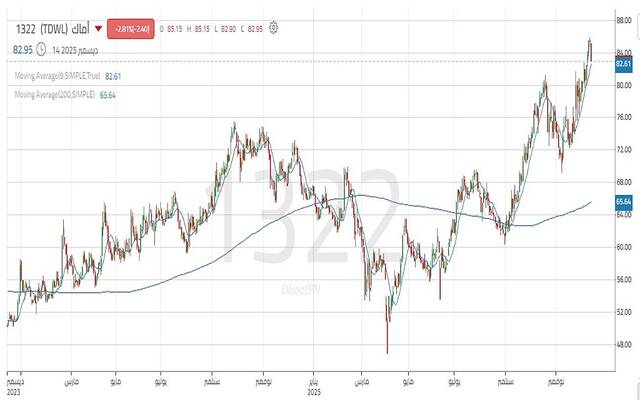Viewport: 640px width, 400px height.
Task: Click the close price value C 82.95
Action: click(255, 29)
